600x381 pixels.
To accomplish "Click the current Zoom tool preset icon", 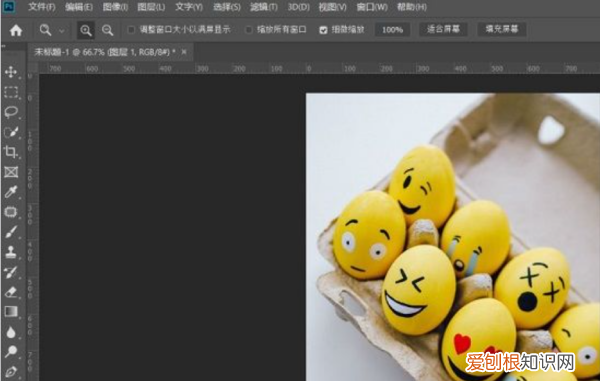I will coord(45,30).
